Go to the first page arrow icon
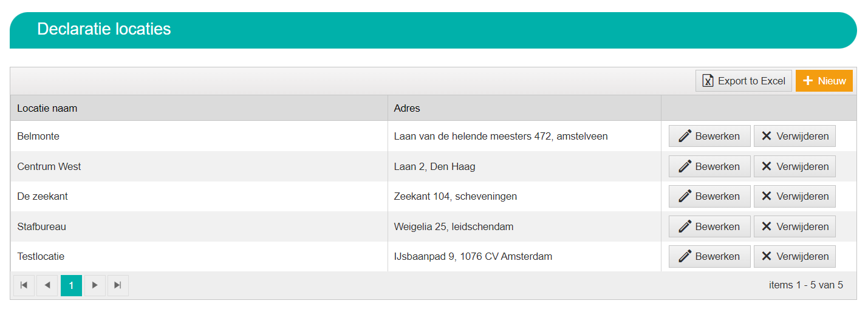Image resolution: width=868 pixels, height=309 pixels. tap(24, 285)
